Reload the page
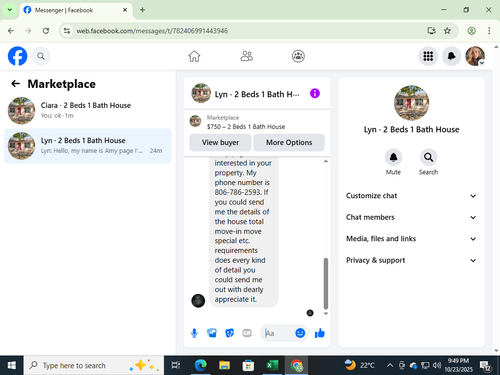The image size is (500, 375). click(46, 31)
